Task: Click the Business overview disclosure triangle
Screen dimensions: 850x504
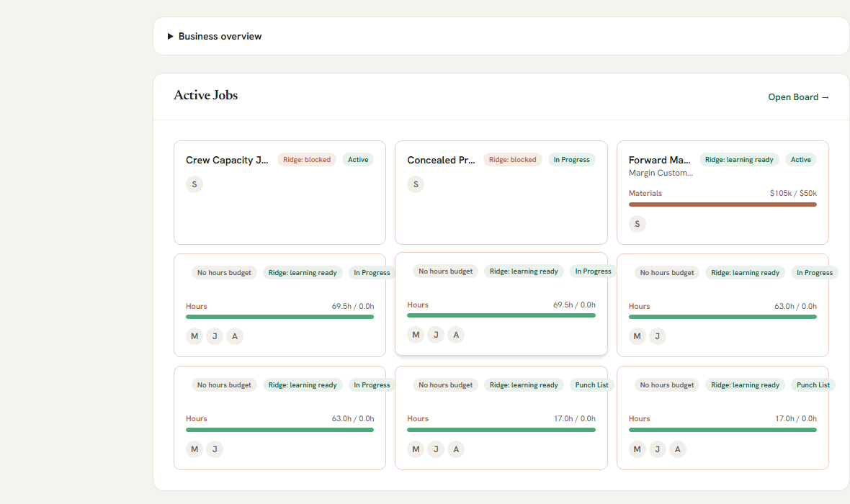Action: click(x=170, y=36)
